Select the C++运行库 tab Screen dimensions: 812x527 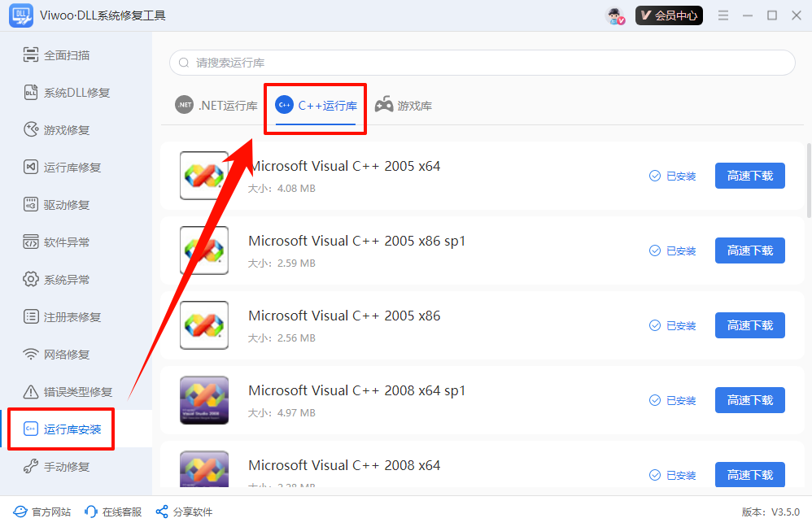[317, 106]
